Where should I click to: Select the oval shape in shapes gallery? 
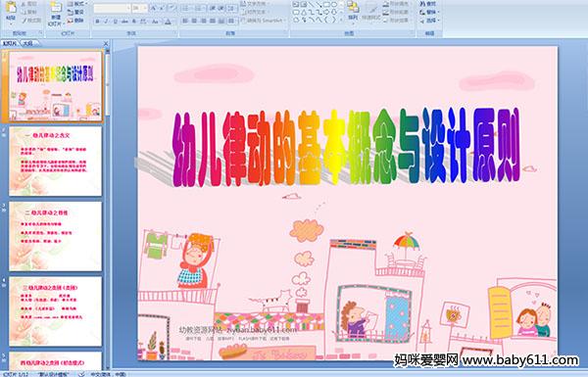[334, 5]
